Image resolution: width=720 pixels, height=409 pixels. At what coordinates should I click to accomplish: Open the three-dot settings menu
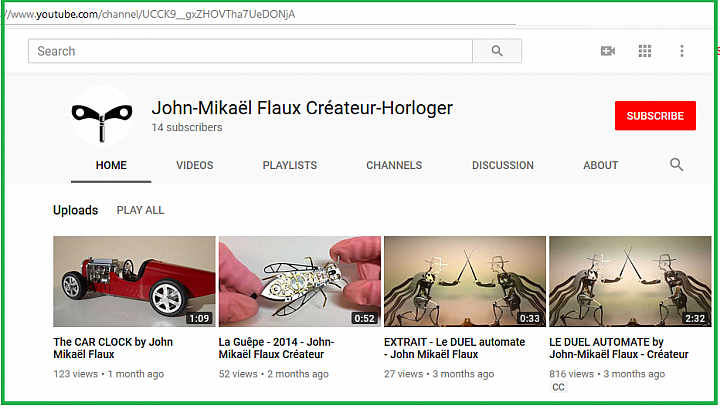click(682, 51)
